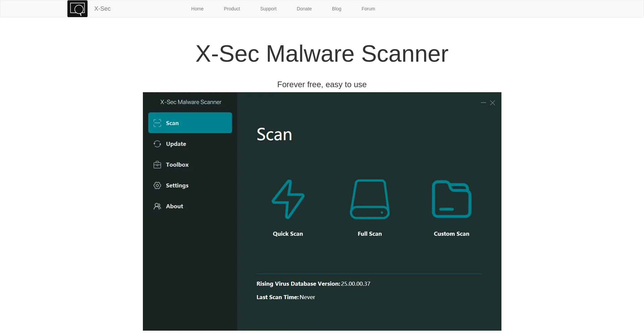Open the Toolbox briefcase icon

(x=157, y=165)
